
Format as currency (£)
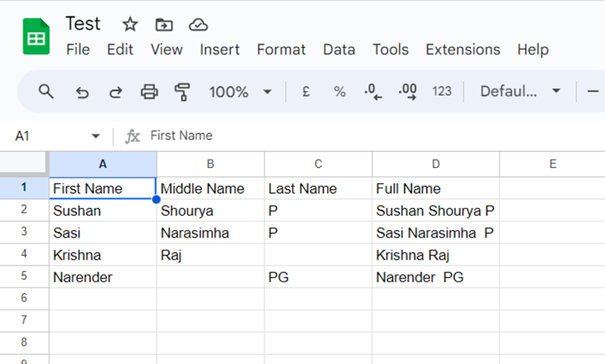click(306, 92)
